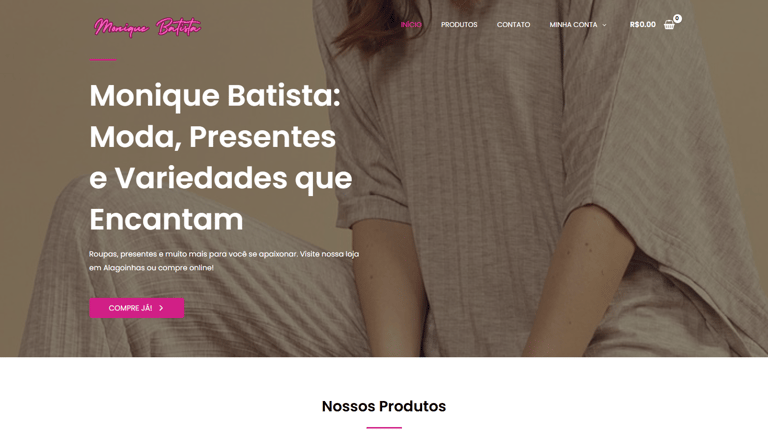The width and height of the screenshot is (768, 431).
Task: Click the arrow inside the COMPRE JÁ button
Action: (161, 308)
